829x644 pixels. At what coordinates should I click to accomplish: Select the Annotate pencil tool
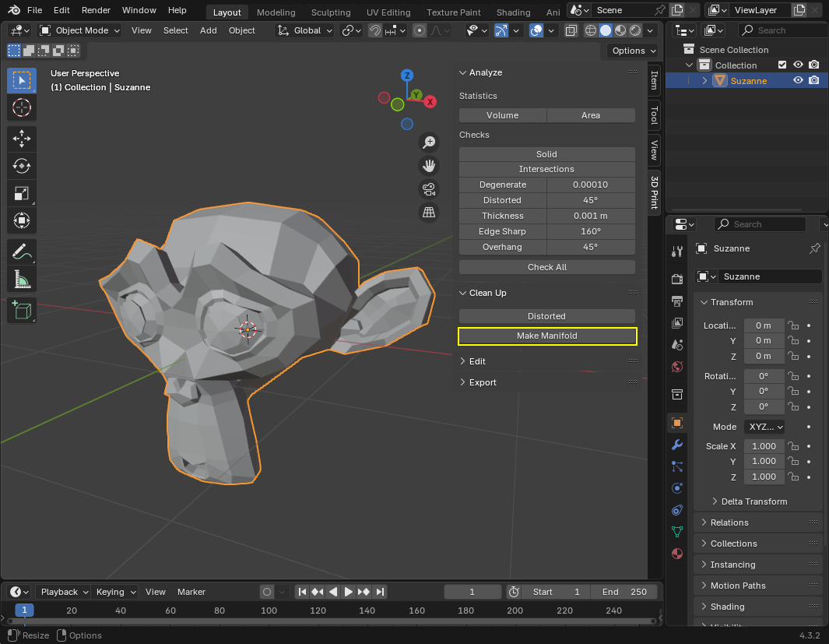pyautogui.click(x=22, y=252)
